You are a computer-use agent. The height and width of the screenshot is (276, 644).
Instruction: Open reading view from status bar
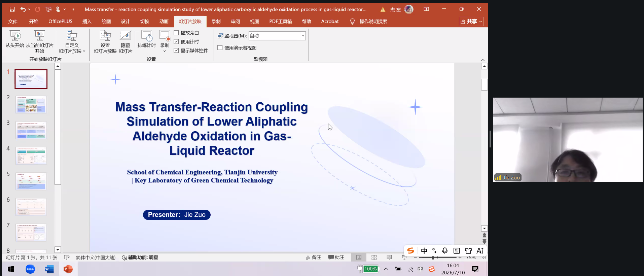coord(389,257)
